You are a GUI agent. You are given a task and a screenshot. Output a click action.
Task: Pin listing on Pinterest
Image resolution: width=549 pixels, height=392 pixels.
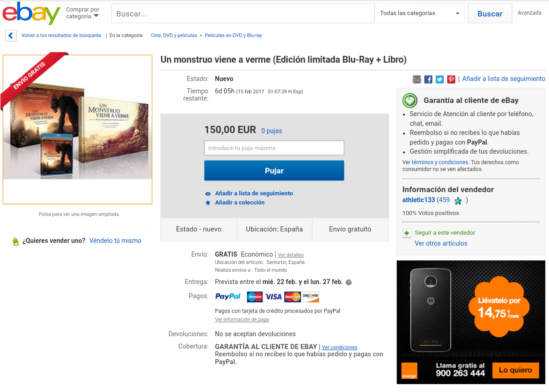pos(451,79)
